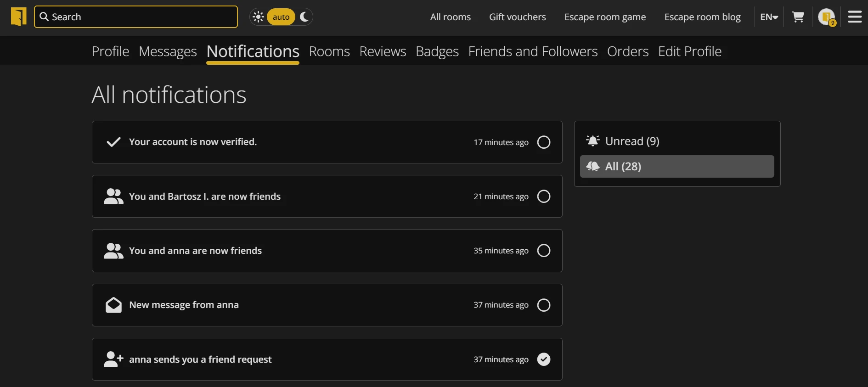Switch to the Messages tab
This screenshot has height=387, width=868.
tap(168, 51)
